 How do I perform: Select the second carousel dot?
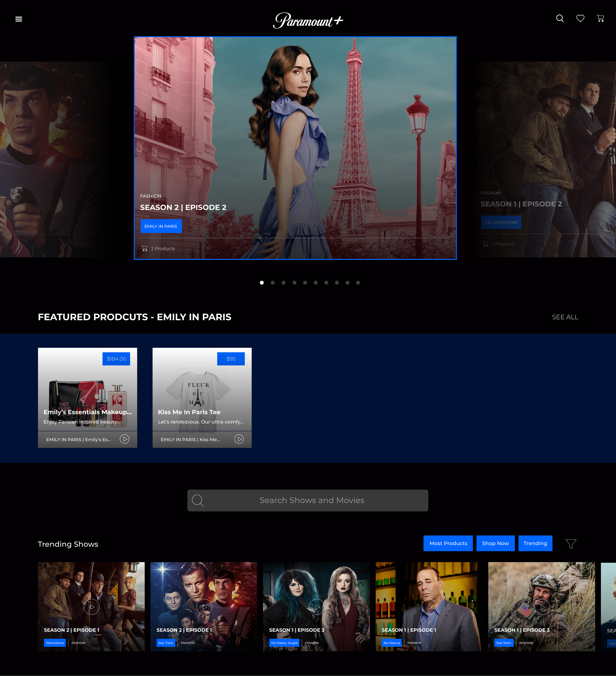click(273, 283)
